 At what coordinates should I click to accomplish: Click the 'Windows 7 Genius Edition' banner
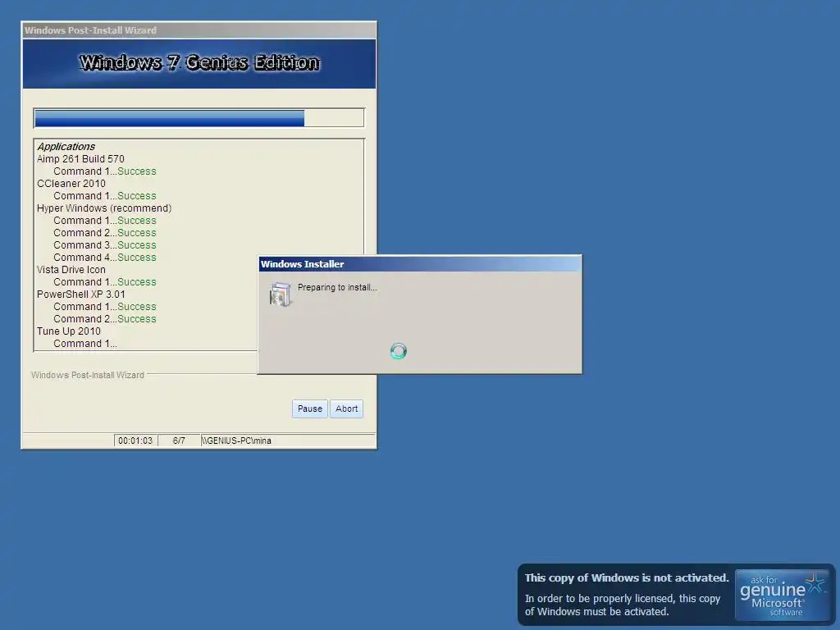[x=199, y=63]
